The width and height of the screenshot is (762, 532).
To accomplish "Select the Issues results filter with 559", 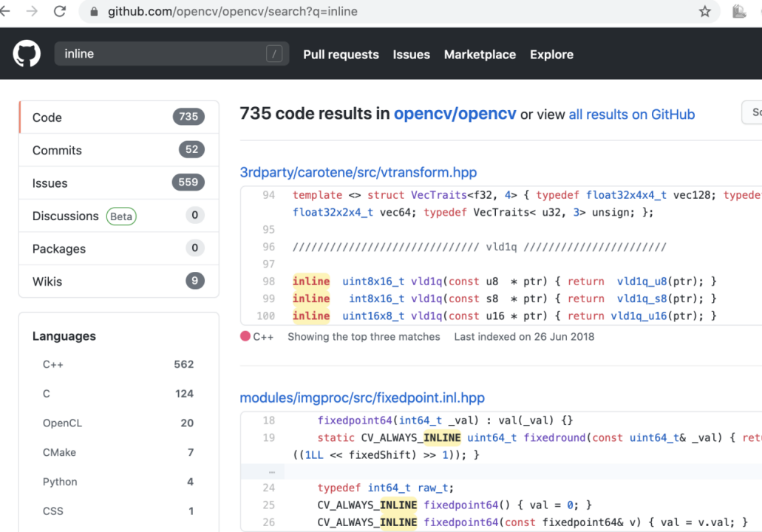I will tap(118, 183).
